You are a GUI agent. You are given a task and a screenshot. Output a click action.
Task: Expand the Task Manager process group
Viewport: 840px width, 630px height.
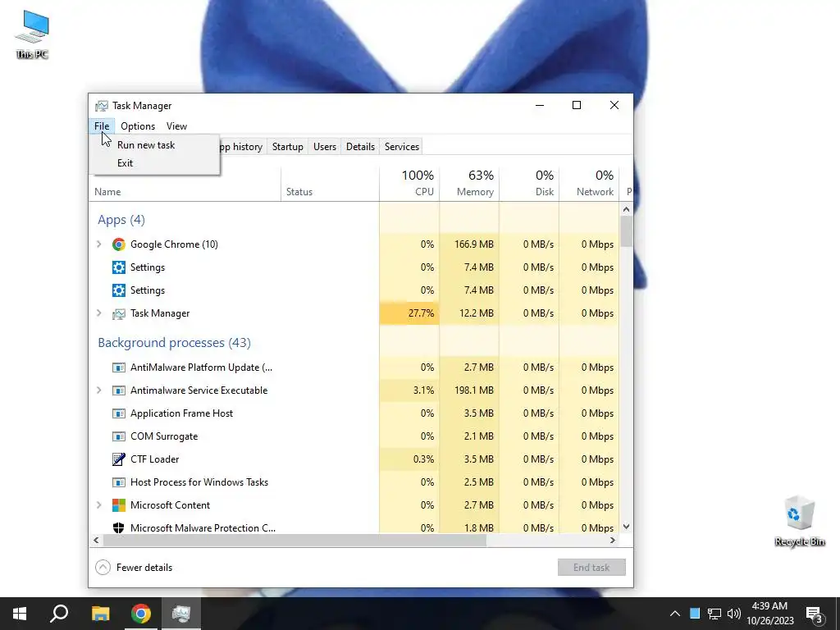[99, 313]
